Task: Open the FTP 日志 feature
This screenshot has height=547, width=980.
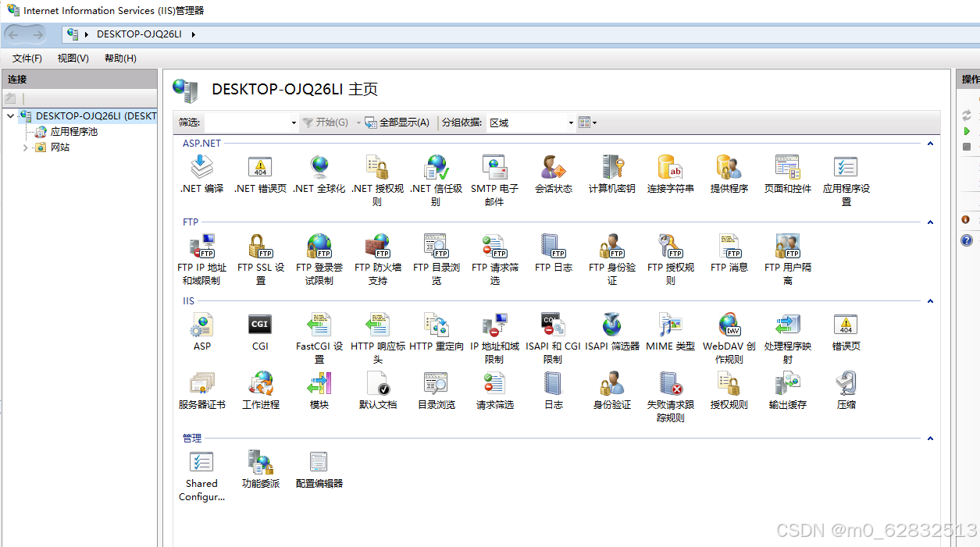Action: [553, 253]
